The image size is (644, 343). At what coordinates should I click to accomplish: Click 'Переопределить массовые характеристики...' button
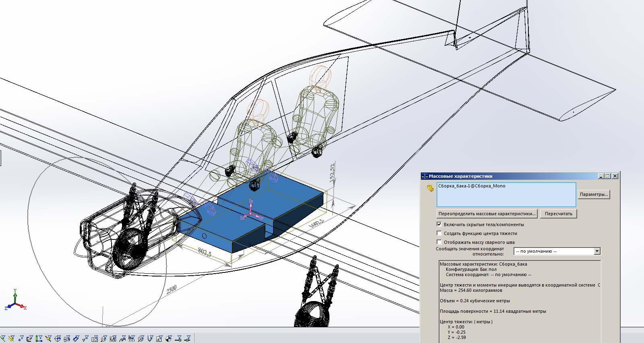487,213
